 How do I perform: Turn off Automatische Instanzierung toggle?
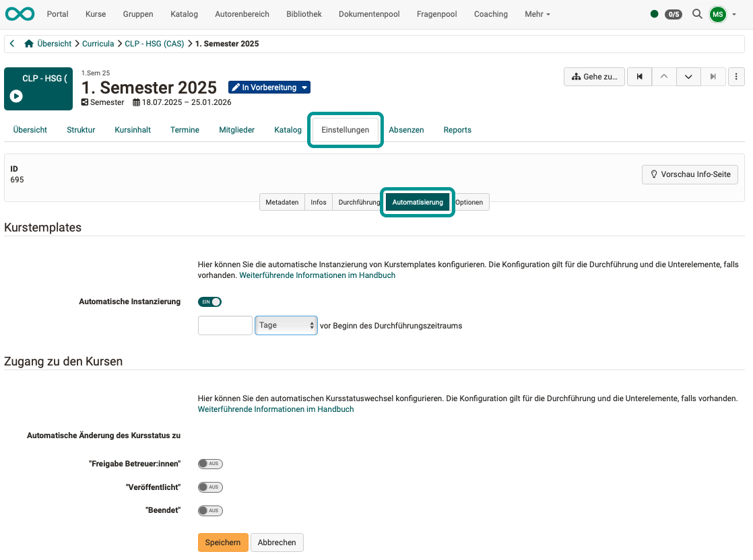[x=209, y=302]
